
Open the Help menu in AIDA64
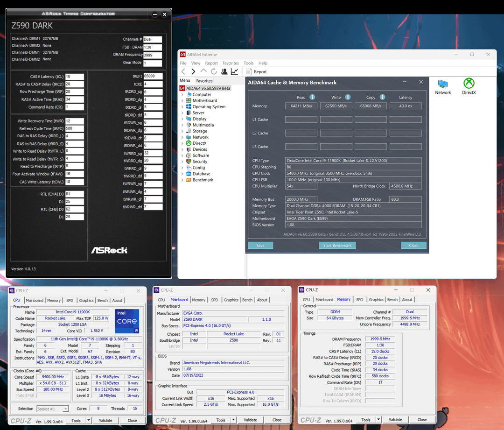[x=263, y=63]
